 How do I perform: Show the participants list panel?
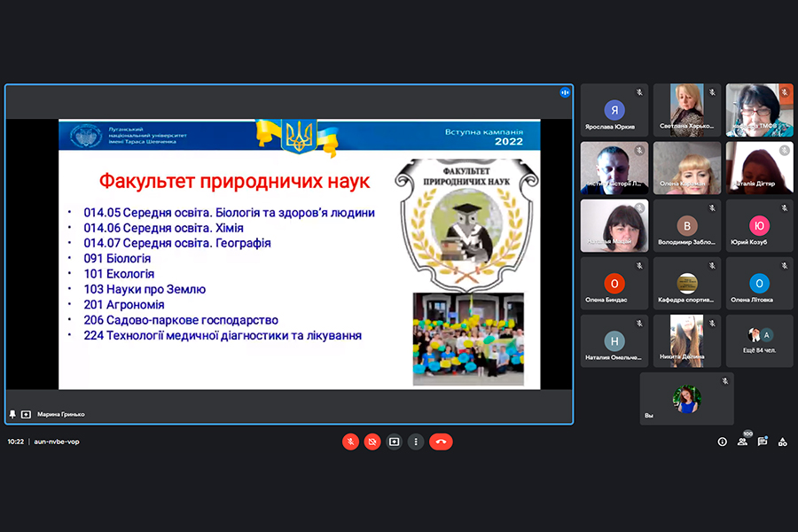click(742, 442)
